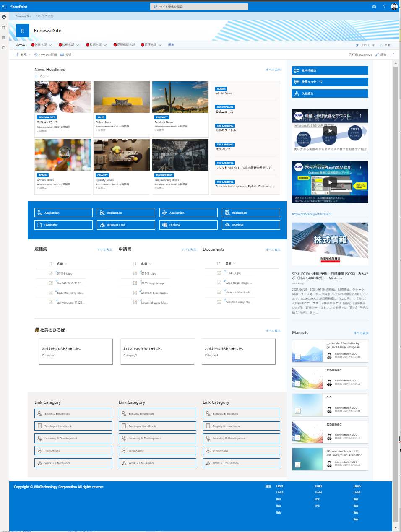
Task: Open the SharePoint app launcher waffle
Action: click(4, 7)
